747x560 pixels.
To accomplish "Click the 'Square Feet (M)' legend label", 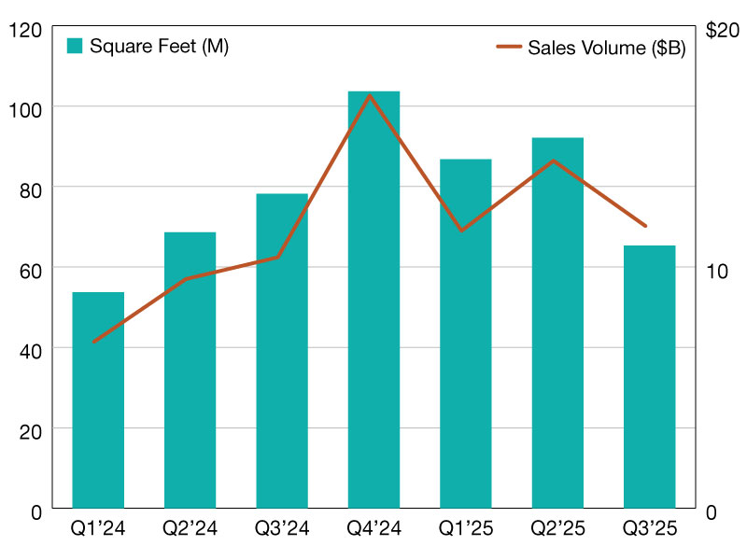I will pos(159,46).
